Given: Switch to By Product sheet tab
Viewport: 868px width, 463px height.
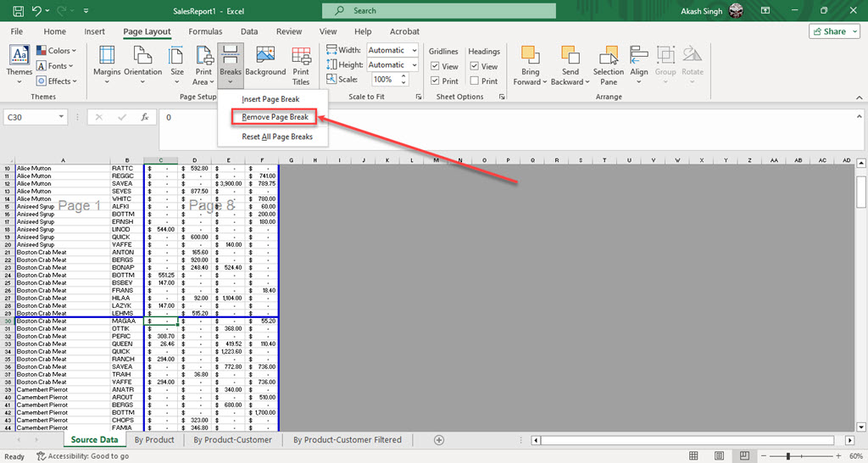Looking at the screenshot, I should pyautogui.click(x=154, y=440).
